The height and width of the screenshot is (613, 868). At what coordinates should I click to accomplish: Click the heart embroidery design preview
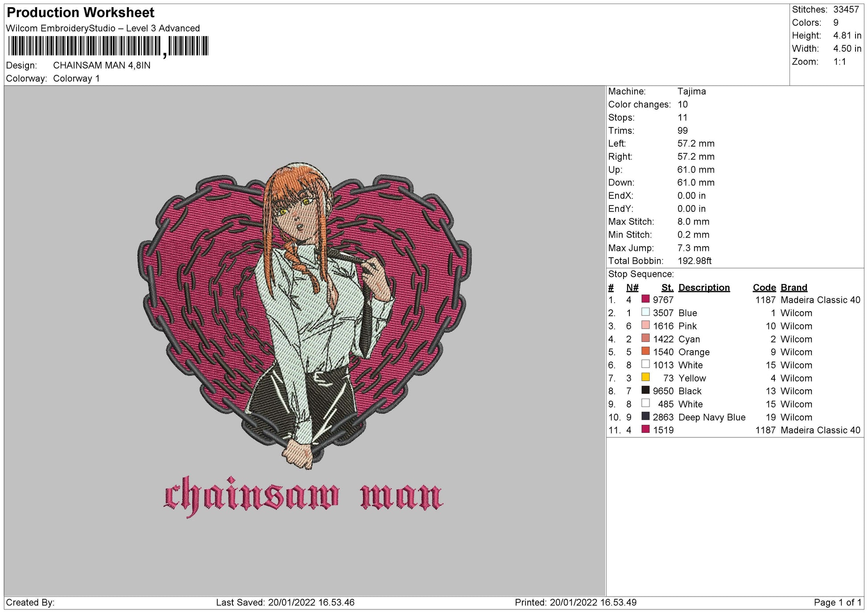(305, 315)
